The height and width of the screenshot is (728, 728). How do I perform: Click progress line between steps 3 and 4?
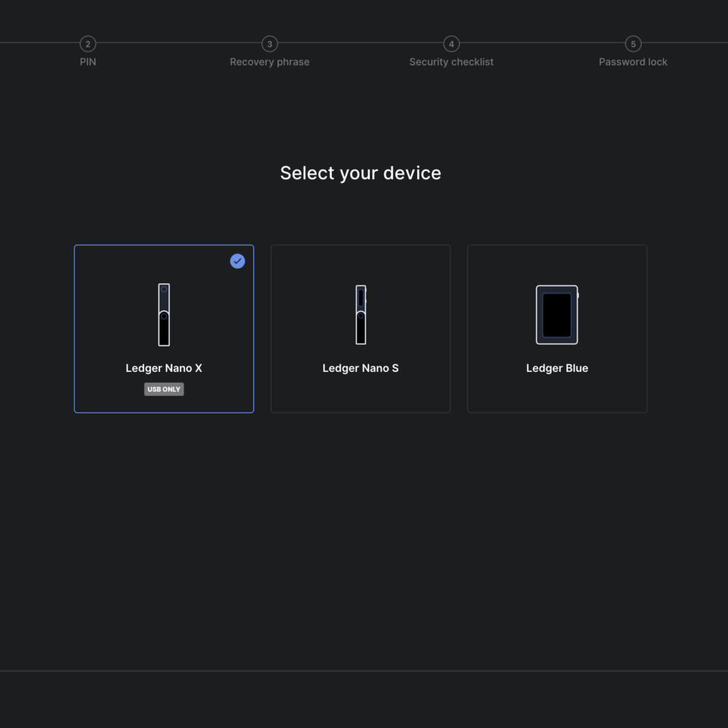pyautogui.click(x=360, y=43)
